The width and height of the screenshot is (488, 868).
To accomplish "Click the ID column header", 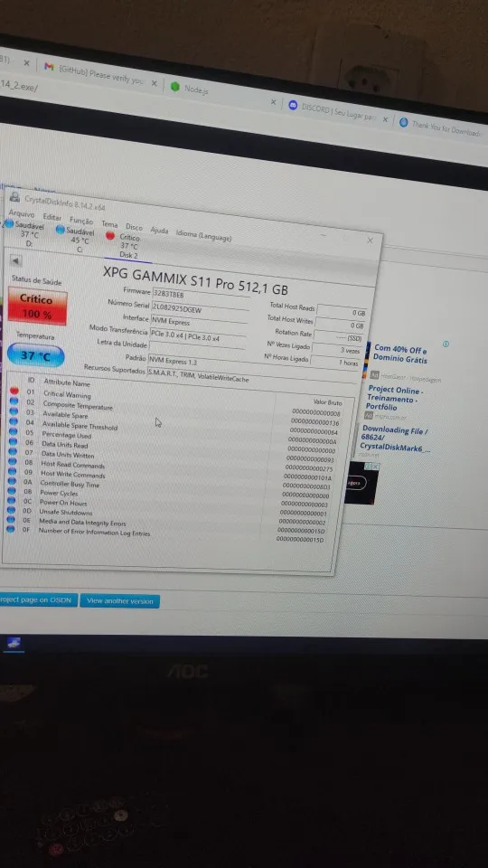I will (31, 381).
